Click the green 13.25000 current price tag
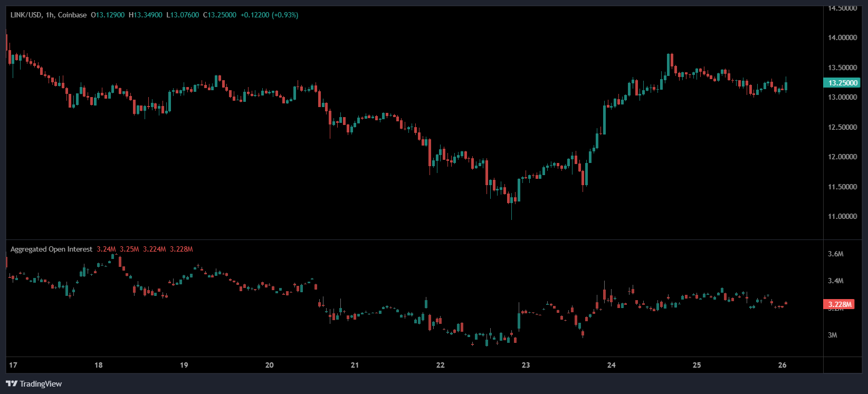Image resolution: width=868 pixels, height=394 pixels. point(842,83)
